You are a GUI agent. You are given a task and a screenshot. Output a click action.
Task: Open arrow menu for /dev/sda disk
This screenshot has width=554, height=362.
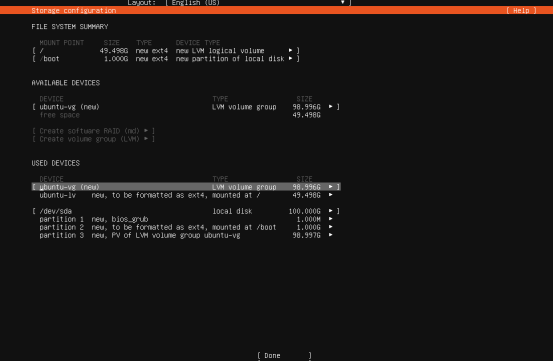point(331,211)
